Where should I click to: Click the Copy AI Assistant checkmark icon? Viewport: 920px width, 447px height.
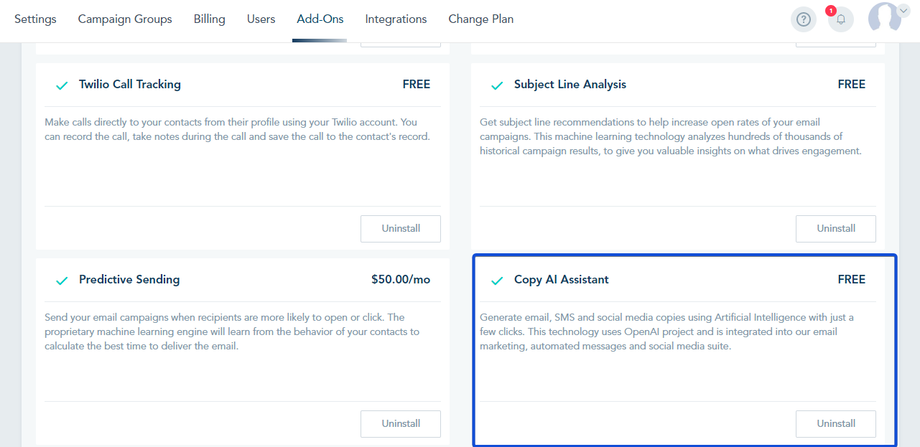pos(497,280)
